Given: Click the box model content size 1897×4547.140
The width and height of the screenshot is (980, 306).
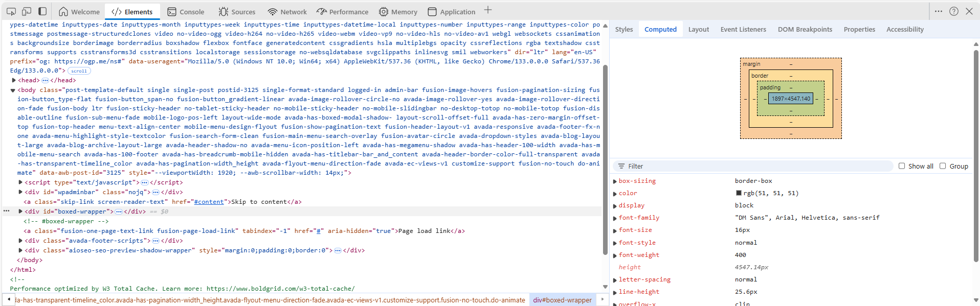Looking at the screenshot, I should tap(791, 99).
